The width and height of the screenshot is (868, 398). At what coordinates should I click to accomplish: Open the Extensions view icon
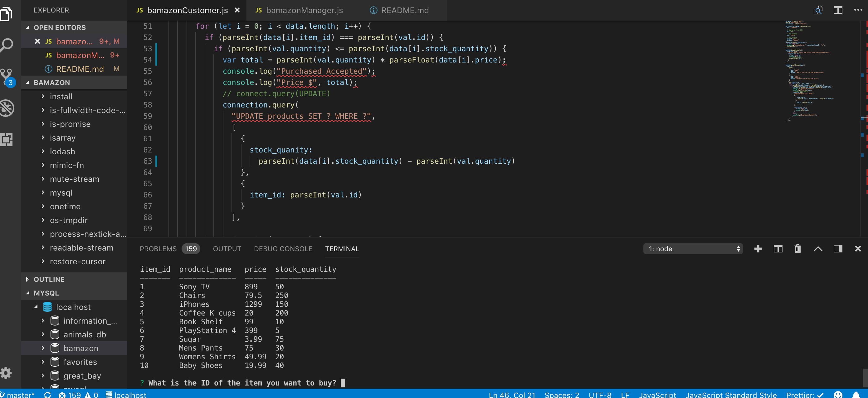click(7, 139)
